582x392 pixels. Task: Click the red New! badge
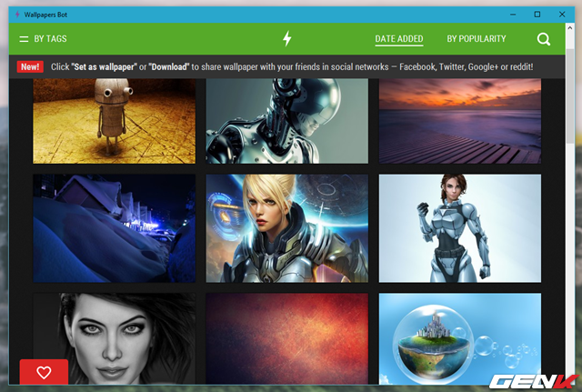click(30, 66)
